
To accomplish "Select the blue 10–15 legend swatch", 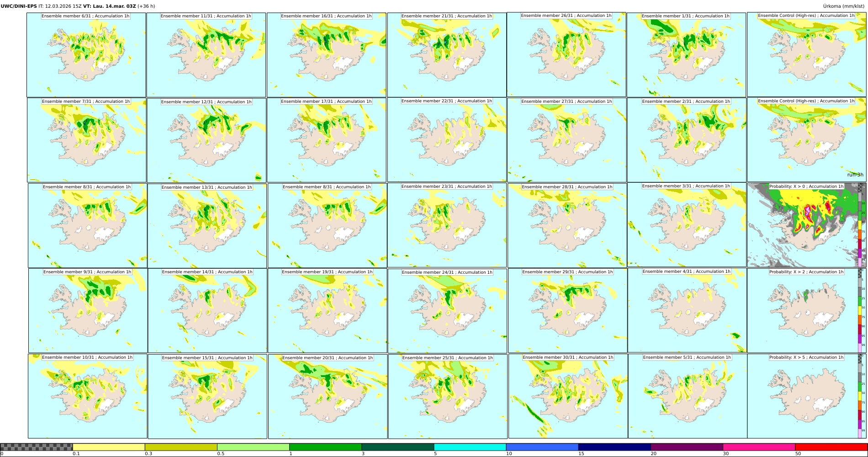I will tap(542, 447).
